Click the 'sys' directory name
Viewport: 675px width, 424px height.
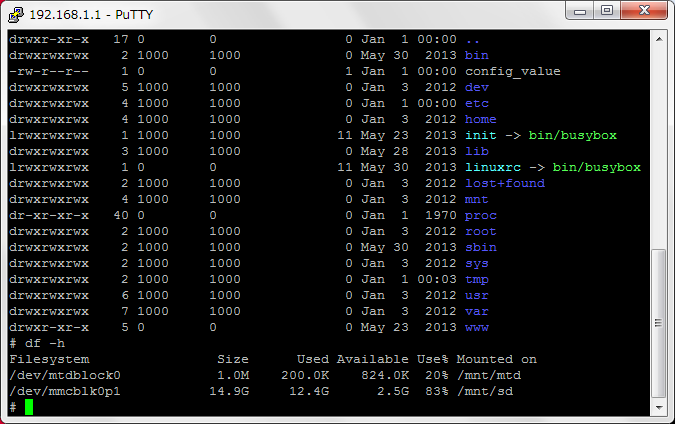477,263
